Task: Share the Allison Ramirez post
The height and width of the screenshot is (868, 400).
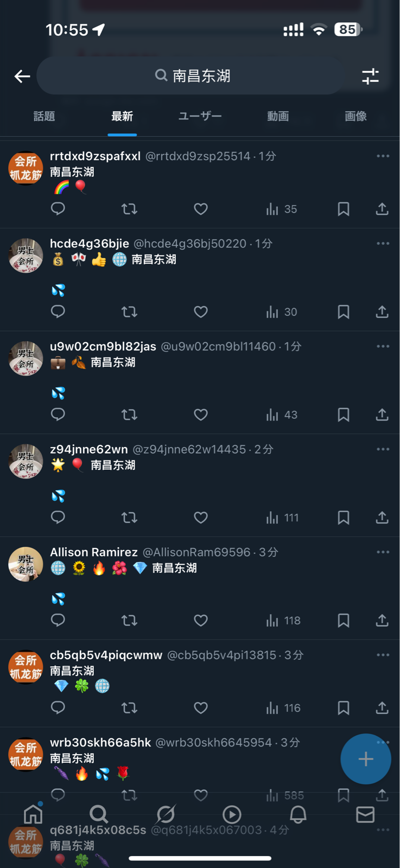Action: tap(382, 621)
